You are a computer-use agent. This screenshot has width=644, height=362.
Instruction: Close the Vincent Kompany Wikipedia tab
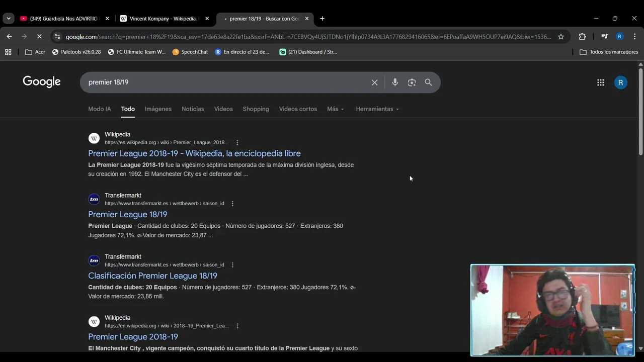(207, 19)
